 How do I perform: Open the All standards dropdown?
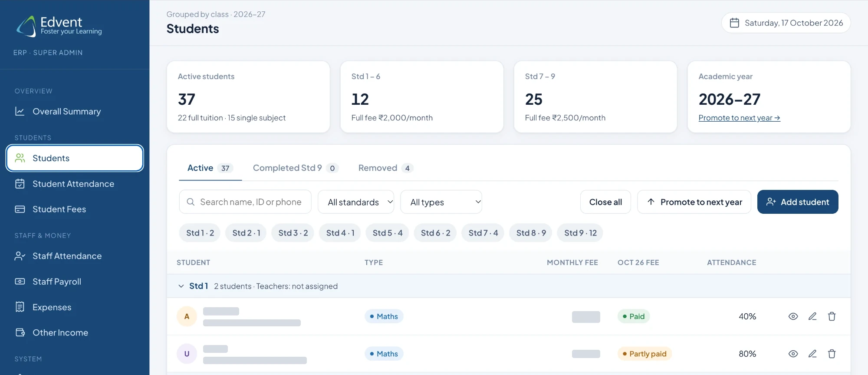356,202
